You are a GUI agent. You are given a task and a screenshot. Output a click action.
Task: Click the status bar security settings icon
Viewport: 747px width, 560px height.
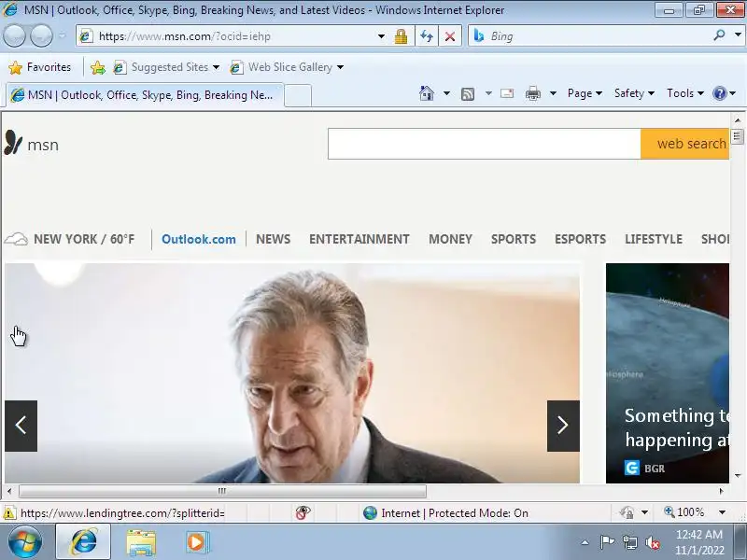627,512
